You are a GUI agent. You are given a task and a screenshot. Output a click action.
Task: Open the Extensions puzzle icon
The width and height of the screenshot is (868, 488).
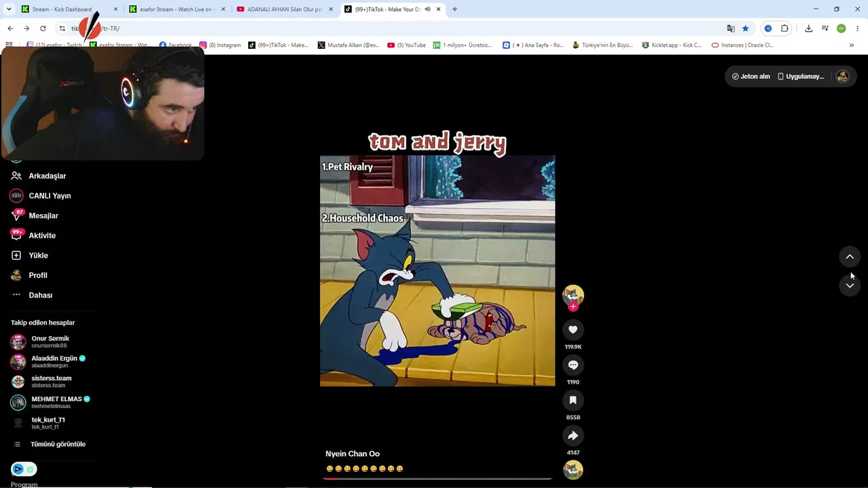(785, 28)
